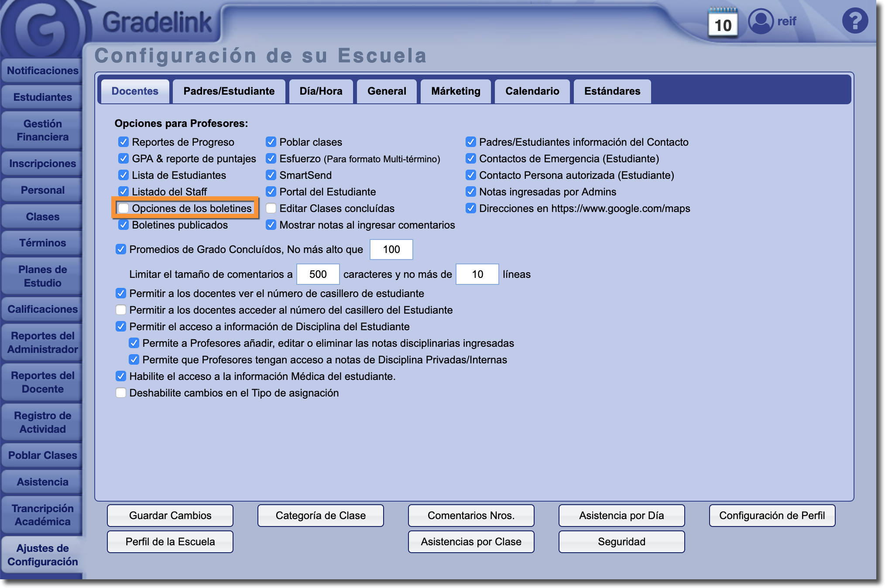Check Editar Clases concluídas
885x588 pixels.
pyautogui.click(x=271, y=209)
